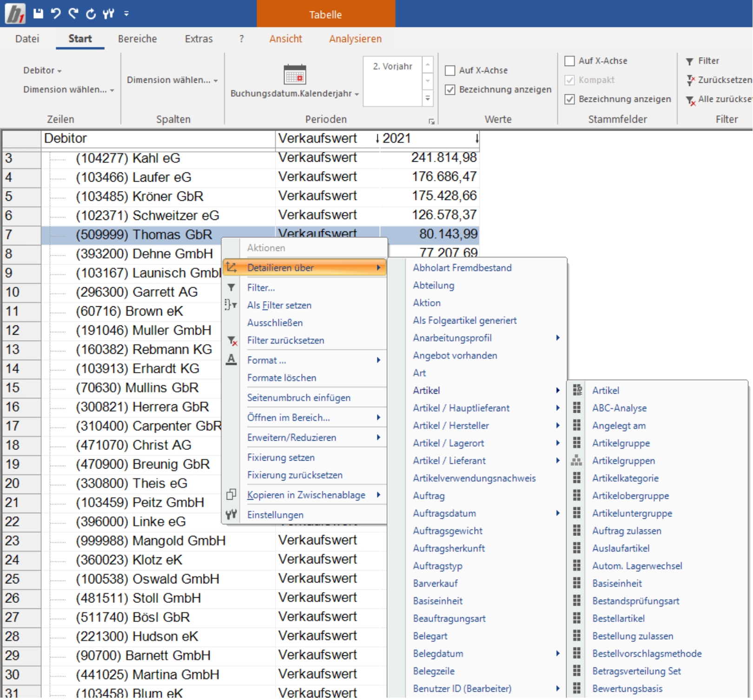Click the calendar icon in Perioden group
This screenshot has width=753, height=700.
(x=295, y=75)
